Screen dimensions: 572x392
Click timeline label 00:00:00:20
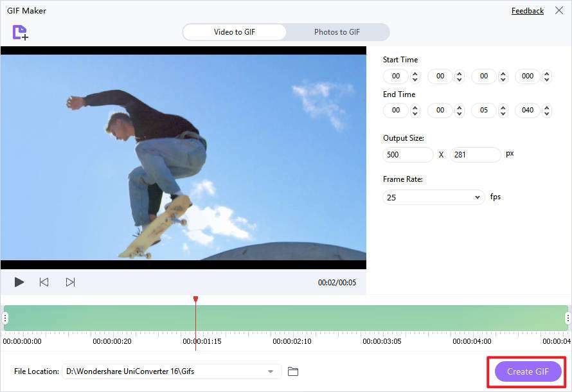112,341
